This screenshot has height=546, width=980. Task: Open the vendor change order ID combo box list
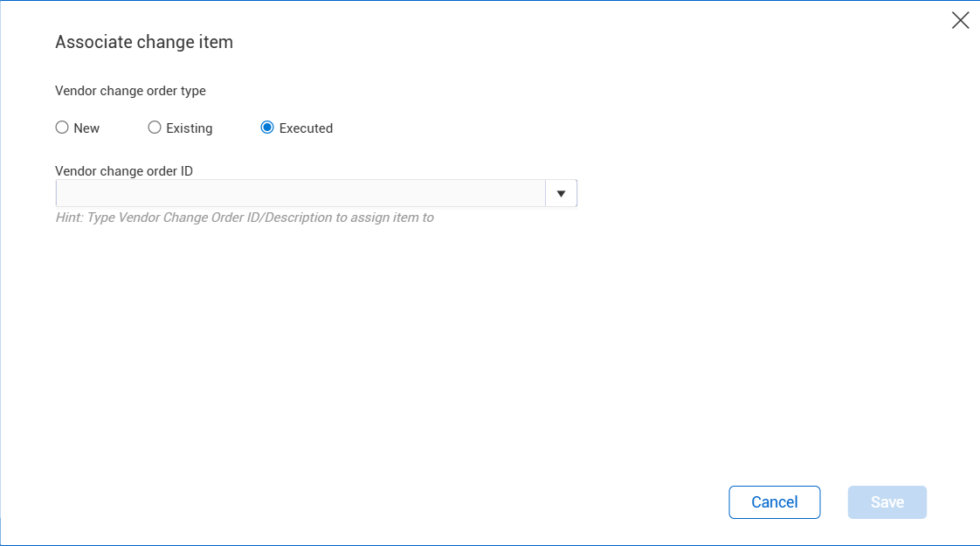(561, 193)
